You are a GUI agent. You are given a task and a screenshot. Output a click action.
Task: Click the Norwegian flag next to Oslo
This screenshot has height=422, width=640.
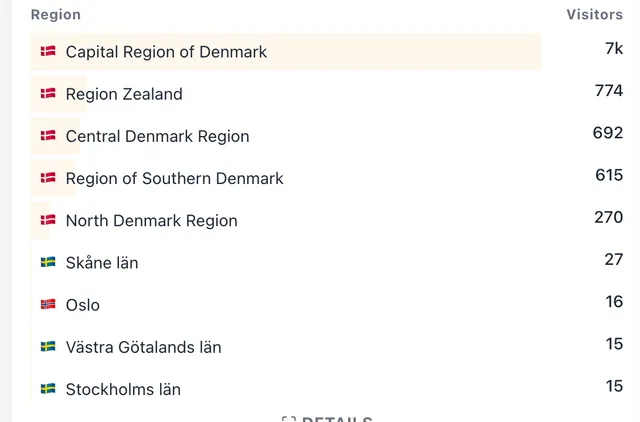click(48, 304)
